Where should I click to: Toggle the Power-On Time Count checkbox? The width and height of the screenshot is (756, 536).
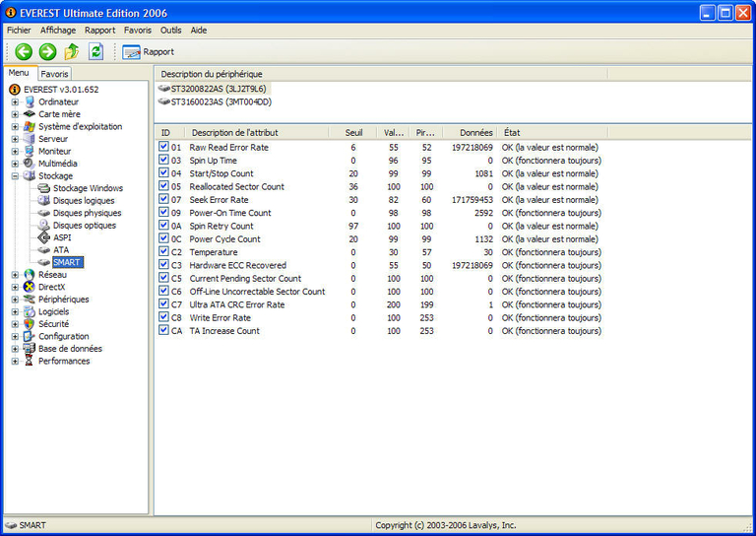click(164, 212)
